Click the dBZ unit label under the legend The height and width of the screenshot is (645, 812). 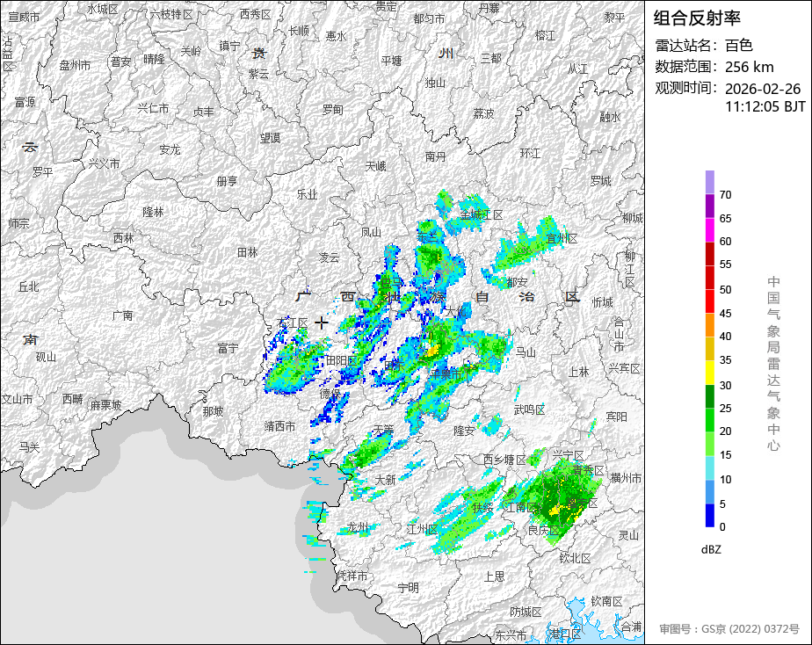click(711, 550)
